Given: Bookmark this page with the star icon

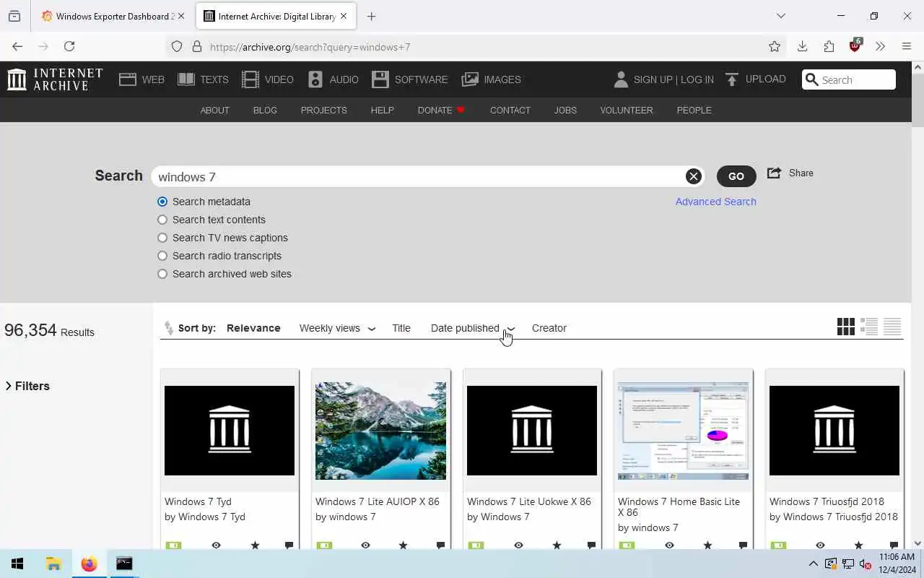Looking at the screenshot, I should pos(775,46).
